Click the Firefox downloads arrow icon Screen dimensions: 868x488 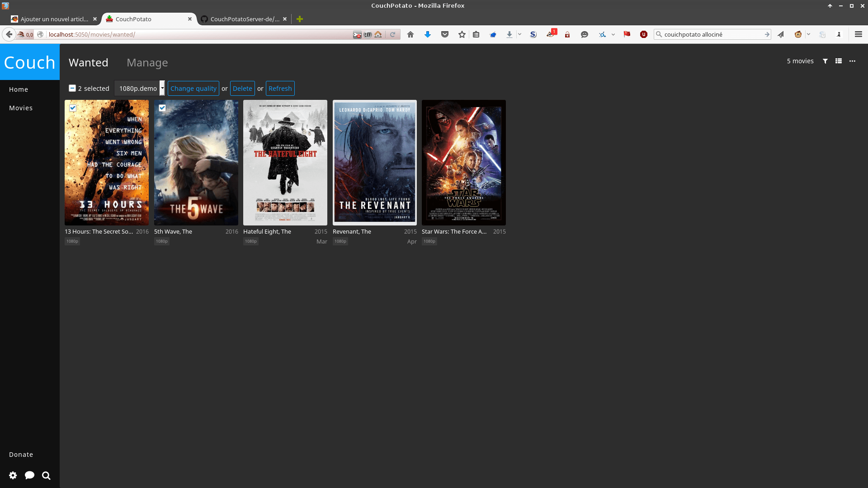pyautogui.click(x=509, y=34)
